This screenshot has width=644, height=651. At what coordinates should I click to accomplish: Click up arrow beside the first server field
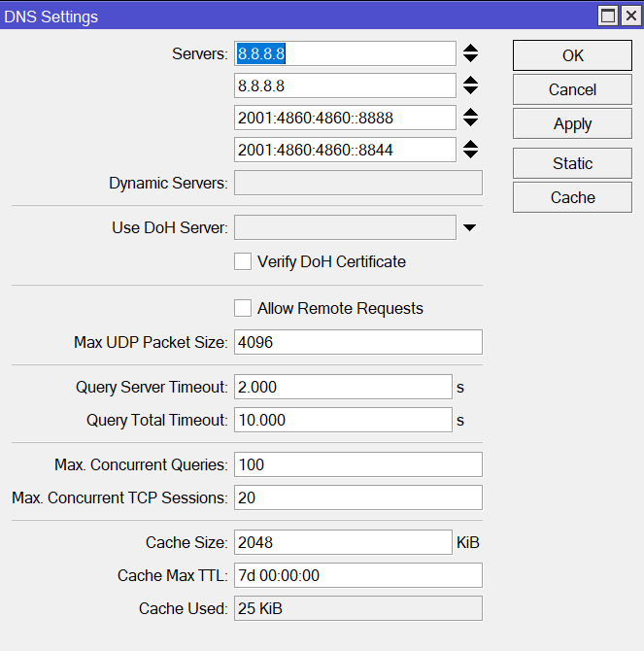coord(470,48)
